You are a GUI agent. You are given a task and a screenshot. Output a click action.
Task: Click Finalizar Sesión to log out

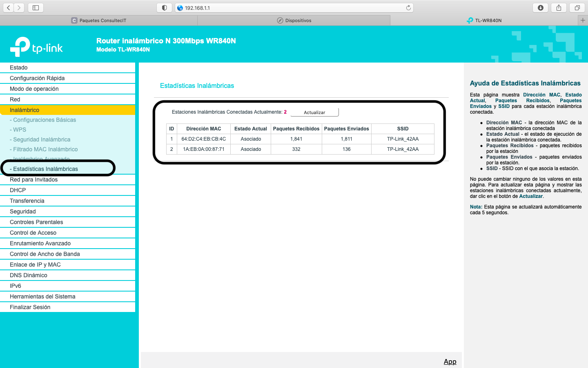click(30, 307)
